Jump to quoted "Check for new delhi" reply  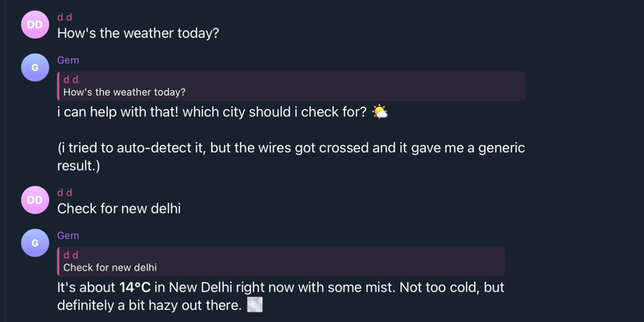109,267
